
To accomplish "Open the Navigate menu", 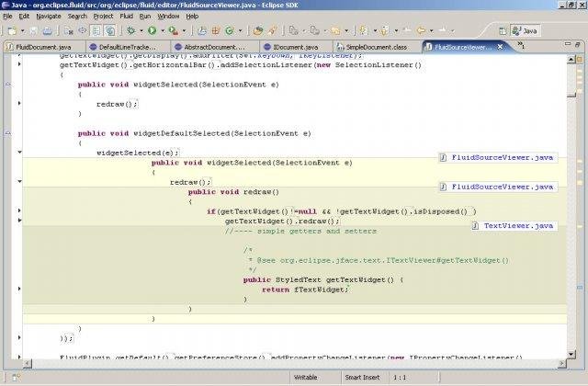I will [49, 16].
